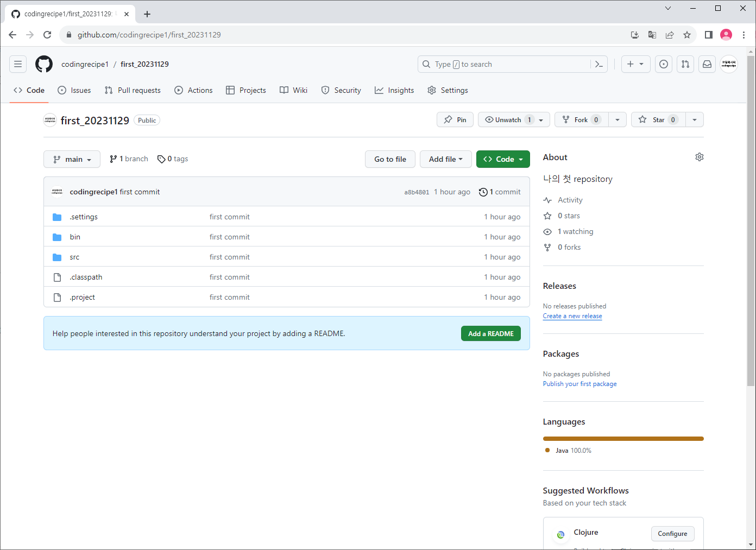Open the issues icon in the header
The image size is (756, 550).
tap(664, 64)
